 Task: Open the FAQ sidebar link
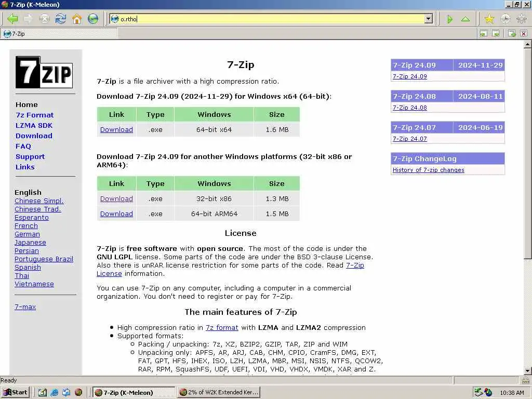click(23, 146)
